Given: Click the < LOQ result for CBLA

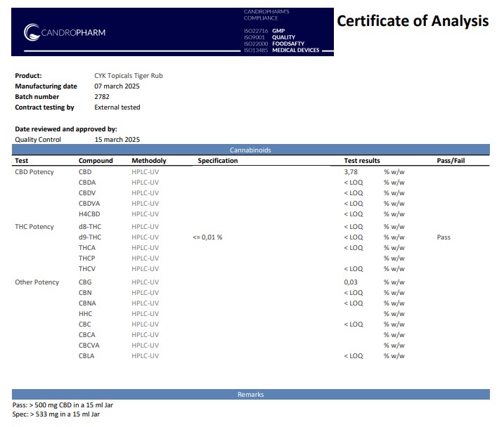Looking at the screenshot, I should tap(354, 356).
